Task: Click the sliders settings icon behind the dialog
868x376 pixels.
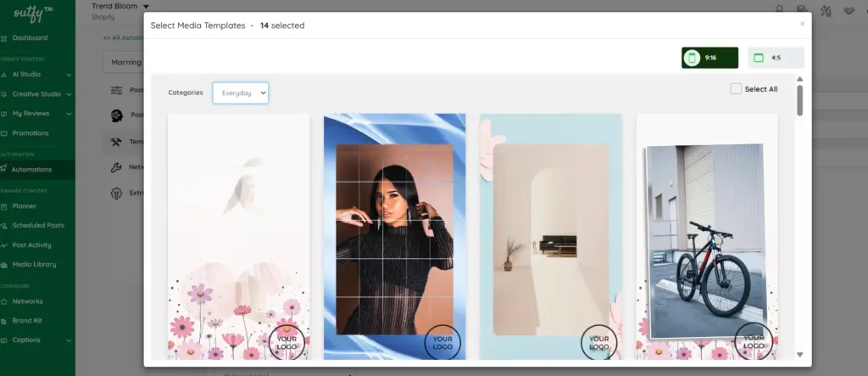Action: coord(116,90)
